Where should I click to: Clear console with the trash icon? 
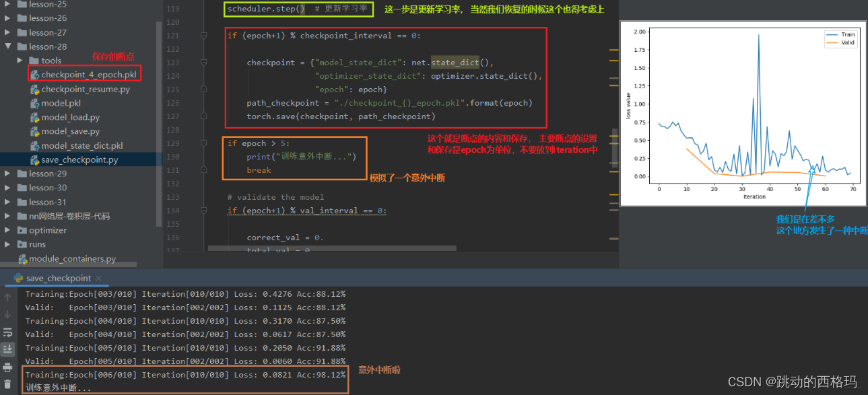(x=7, y=385)
